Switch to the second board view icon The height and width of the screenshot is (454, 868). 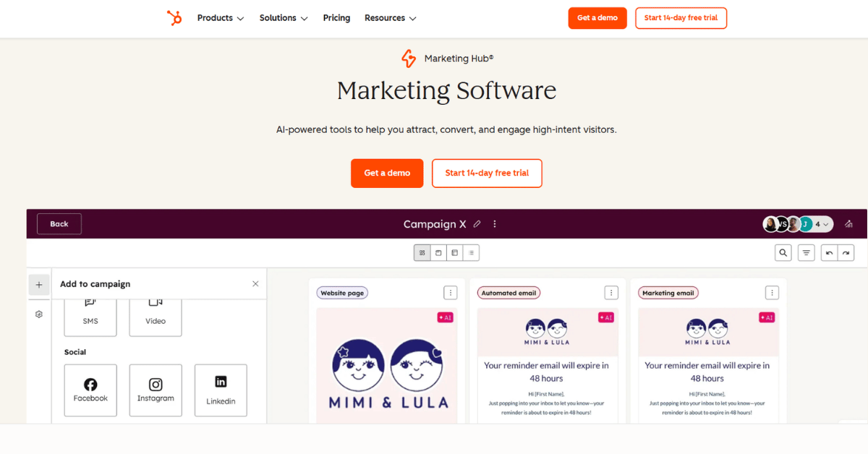pos(438,253)
